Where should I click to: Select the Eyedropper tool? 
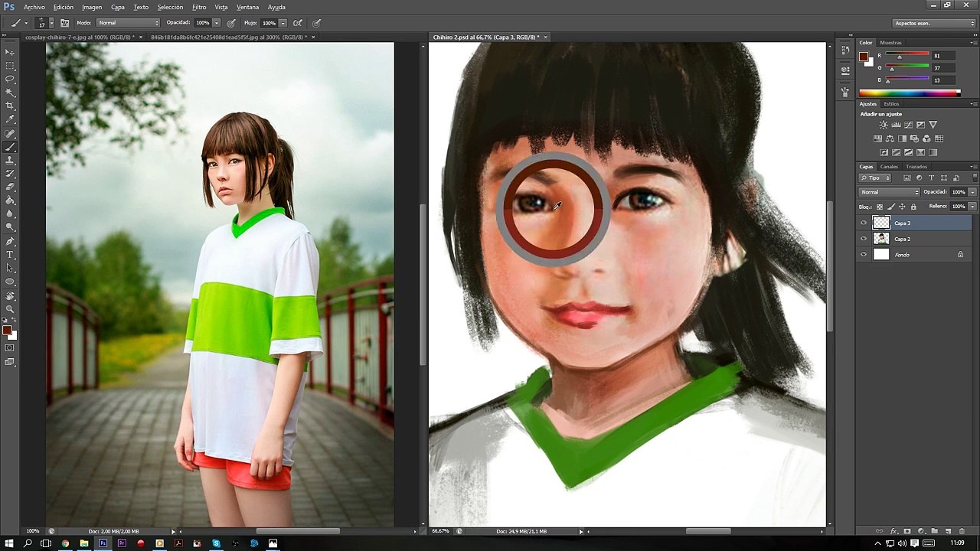(x=10, y=119)
